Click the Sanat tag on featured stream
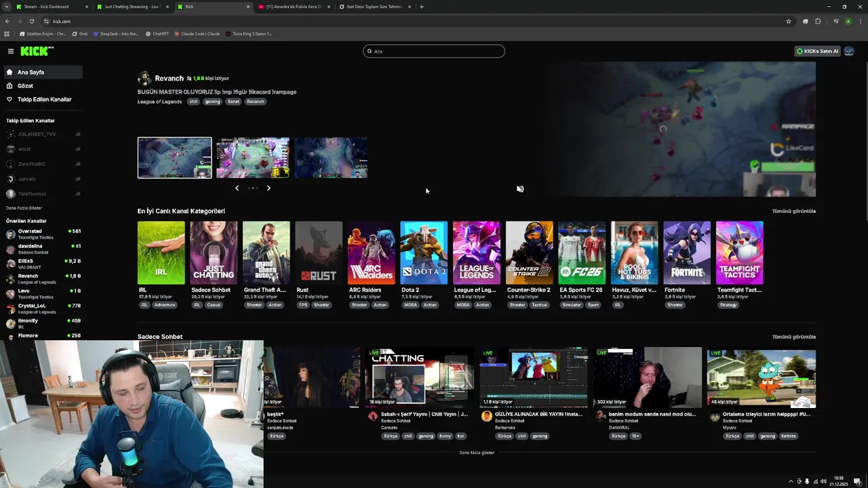This screenshot has height=488, width=868. (233, 102)
